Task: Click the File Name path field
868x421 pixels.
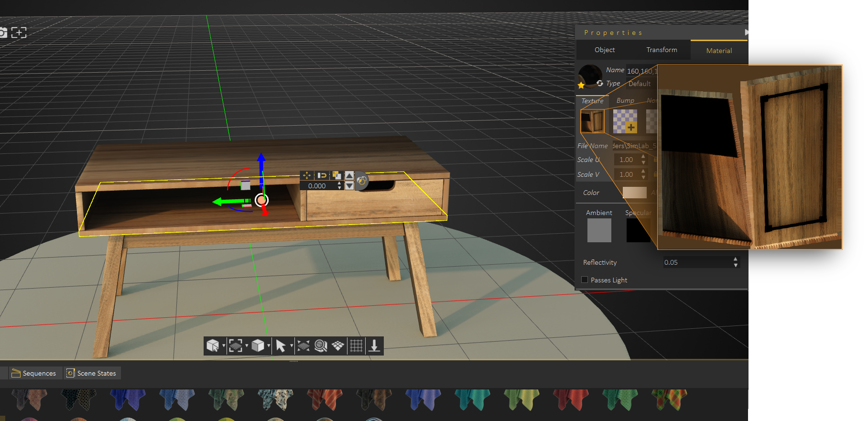Action: coord(635,146)
